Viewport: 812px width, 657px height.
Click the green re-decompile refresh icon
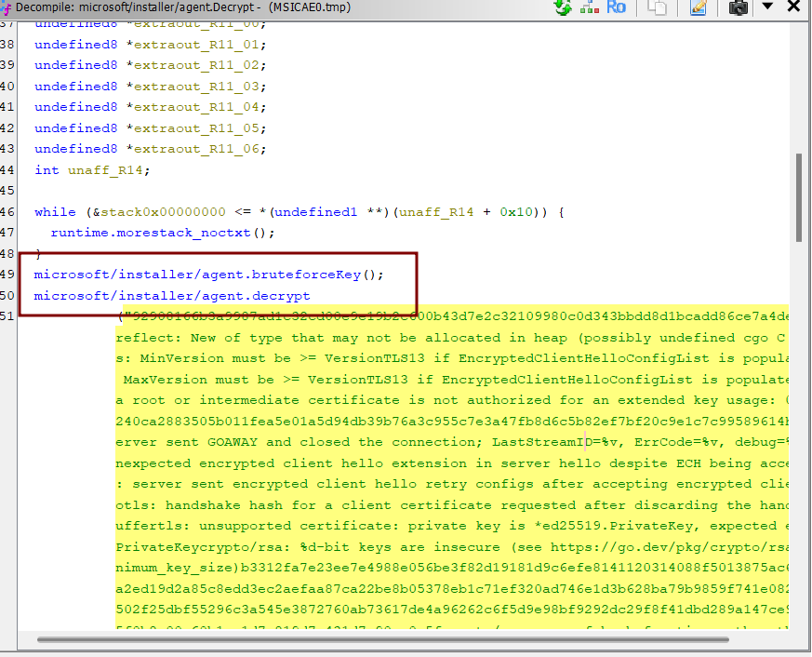point(563,7)
